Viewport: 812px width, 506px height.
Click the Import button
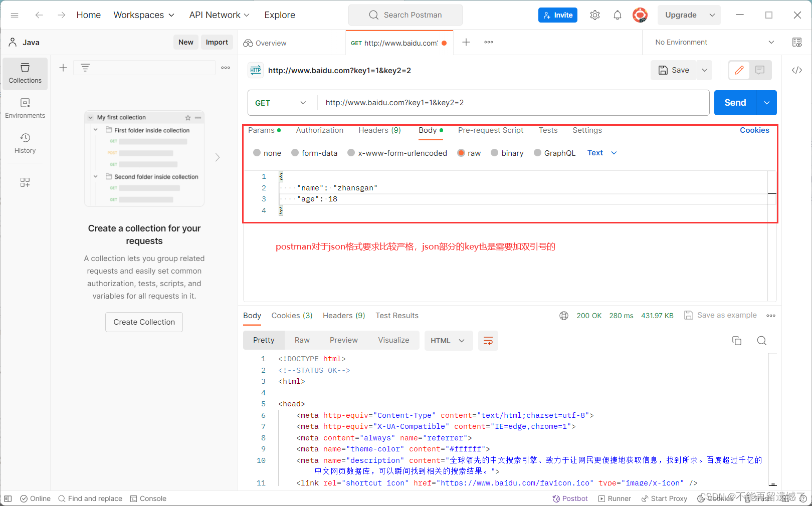click(217, 42)
